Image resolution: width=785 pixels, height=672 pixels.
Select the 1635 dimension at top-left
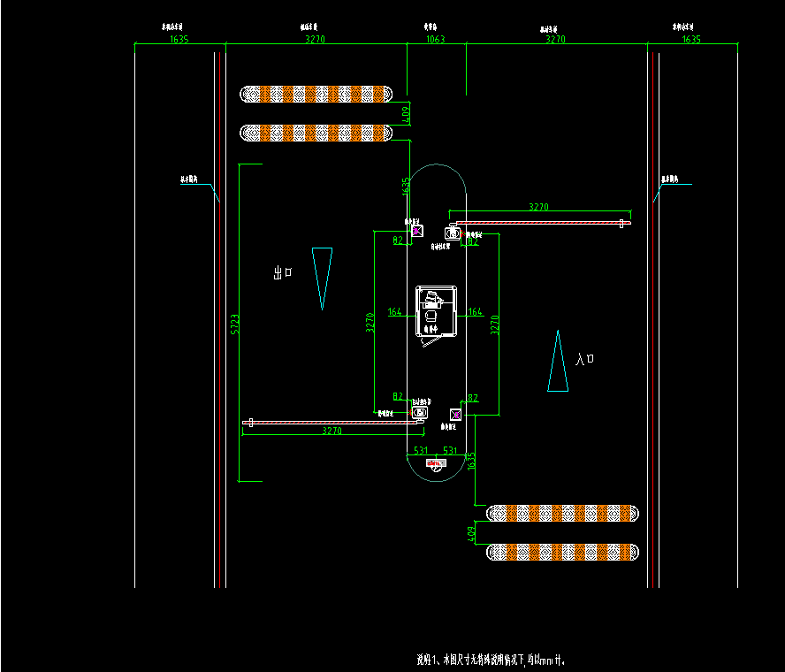[179, 40]
